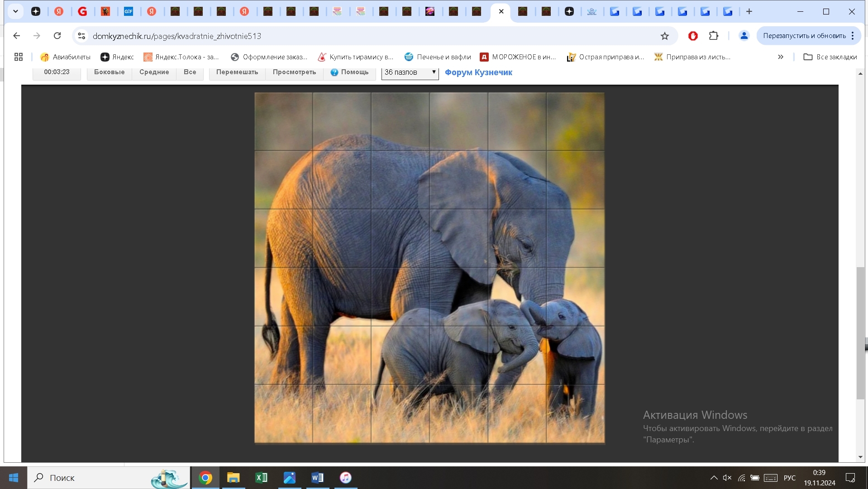Open the network Wi-Fi tray icon
The height and width of the screenshot is (489, 868).
[x=741, y=478]
